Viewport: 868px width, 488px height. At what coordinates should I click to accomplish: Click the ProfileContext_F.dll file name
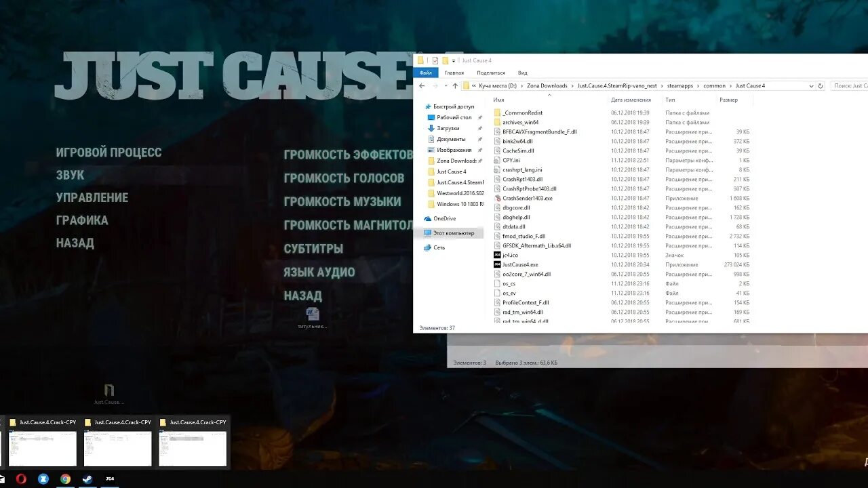[x=526, y=302]
